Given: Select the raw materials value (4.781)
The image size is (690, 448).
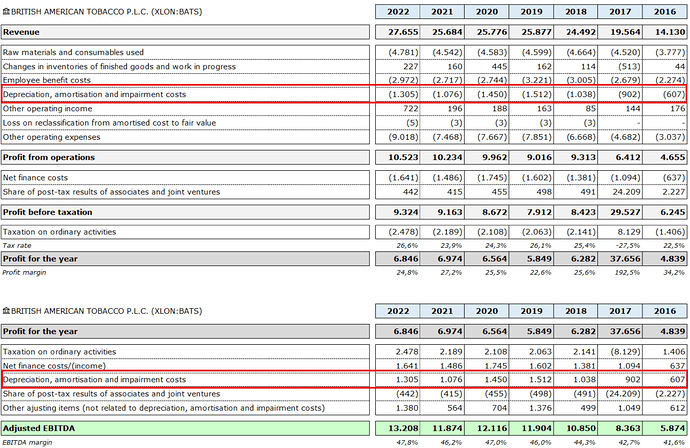Looking at the screenshot, I should [403, 52].
